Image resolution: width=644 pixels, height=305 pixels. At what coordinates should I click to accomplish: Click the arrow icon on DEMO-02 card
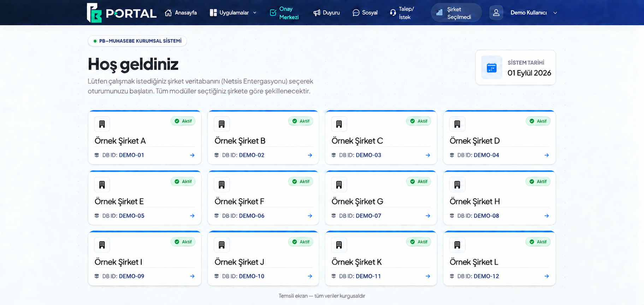coord(310,155)
